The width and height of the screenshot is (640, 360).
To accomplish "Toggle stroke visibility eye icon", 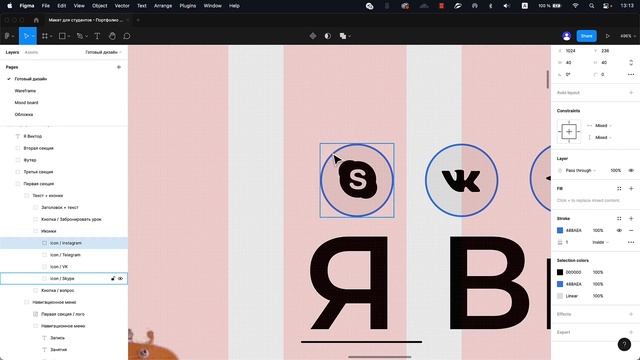I will point(619,230).
